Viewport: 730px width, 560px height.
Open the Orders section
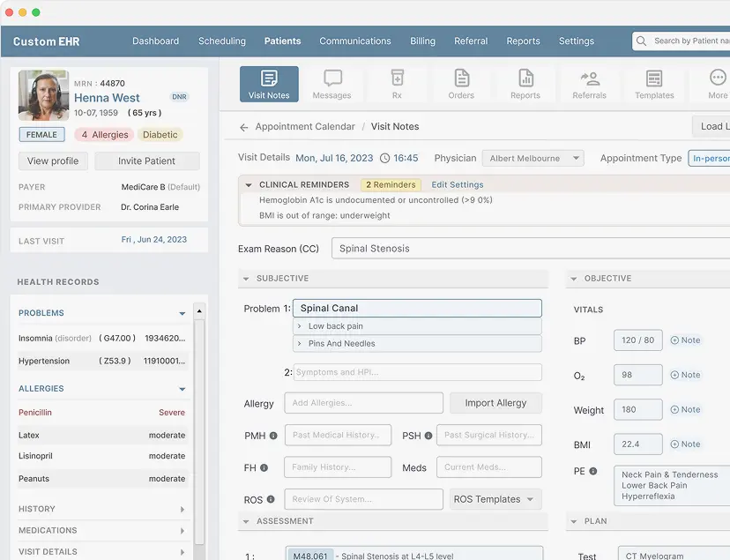(x=460, y=84)
